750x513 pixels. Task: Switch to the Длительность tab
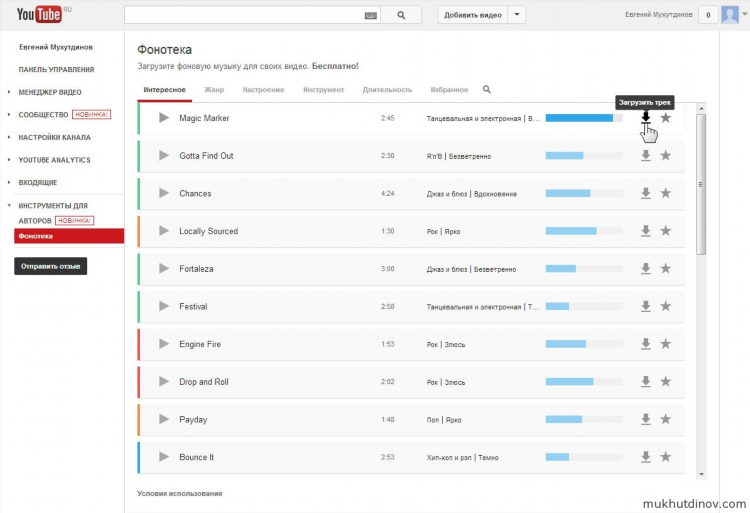tap(387, 90)
